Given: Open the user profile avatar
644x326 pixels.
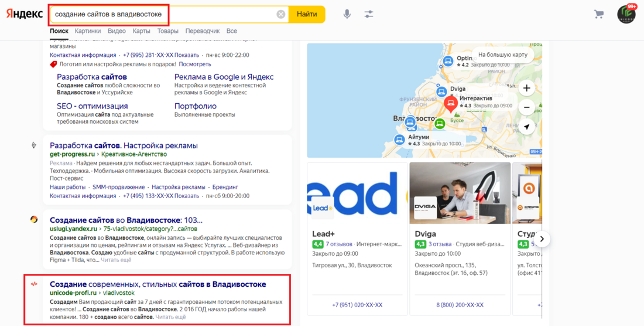Looking at the screenshot, I should point(626,15).
